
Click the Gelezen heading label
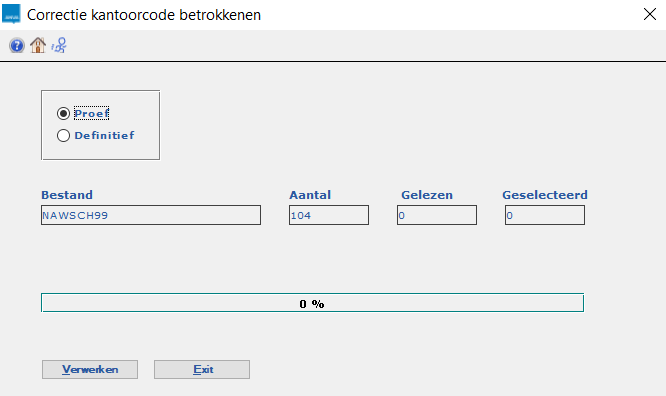click(x=427, y=195)
